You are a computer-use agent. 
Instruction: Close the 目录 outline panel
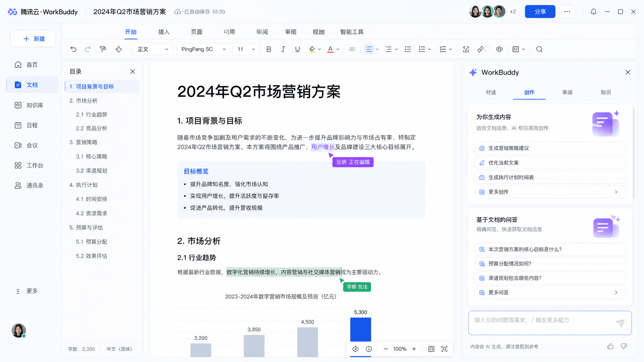pos(132,72)
